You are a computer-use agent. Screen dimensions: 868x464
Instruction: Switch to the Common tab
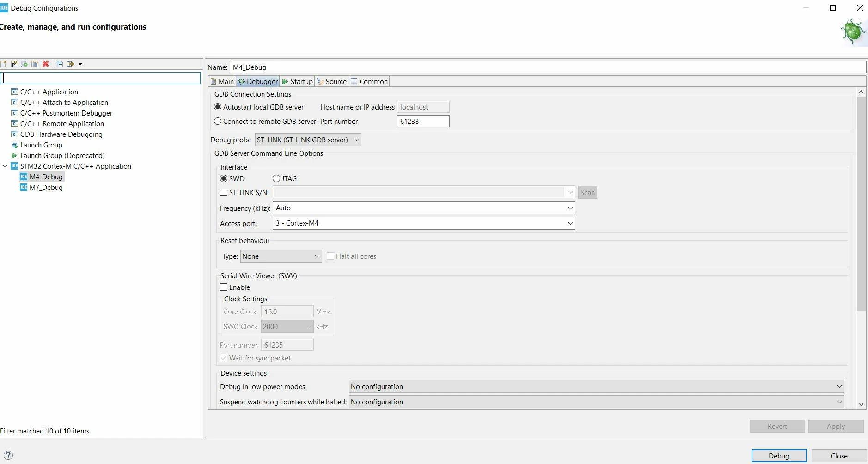(x=369, y=81)
